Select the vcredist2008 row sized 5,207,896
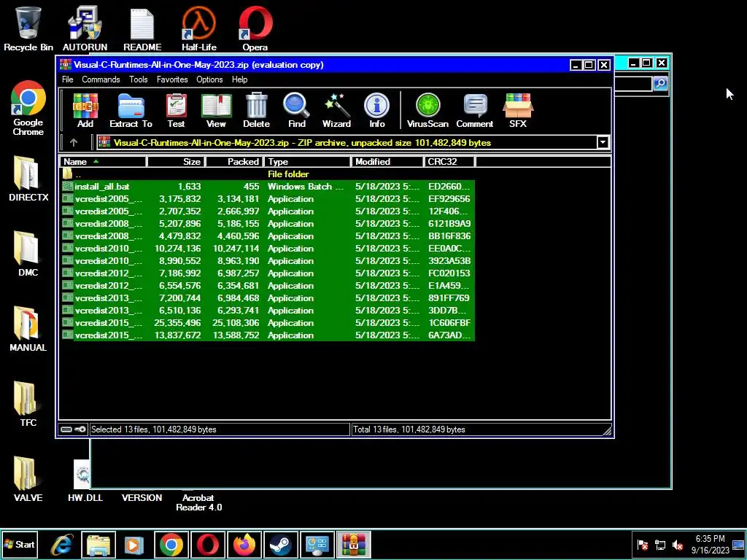 point(267,224)
